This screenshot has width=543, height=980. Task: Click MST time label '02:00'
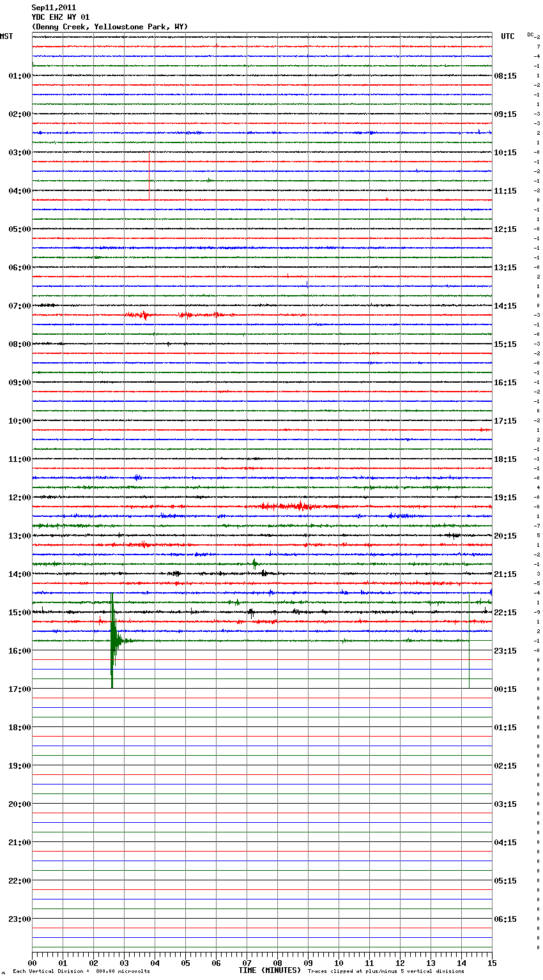click(x=19, y=114)
